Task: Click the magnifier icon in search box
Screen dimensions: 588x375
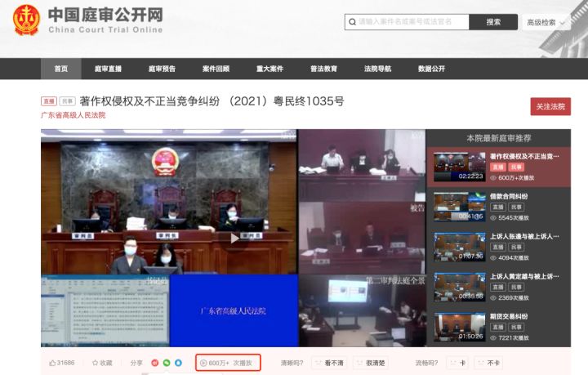Action: (352, 22)
